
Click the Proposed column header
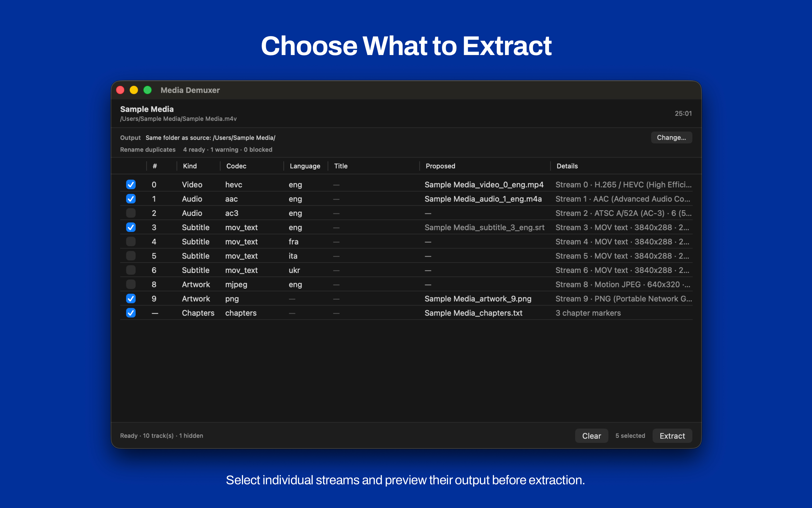[x=440, y=166]
